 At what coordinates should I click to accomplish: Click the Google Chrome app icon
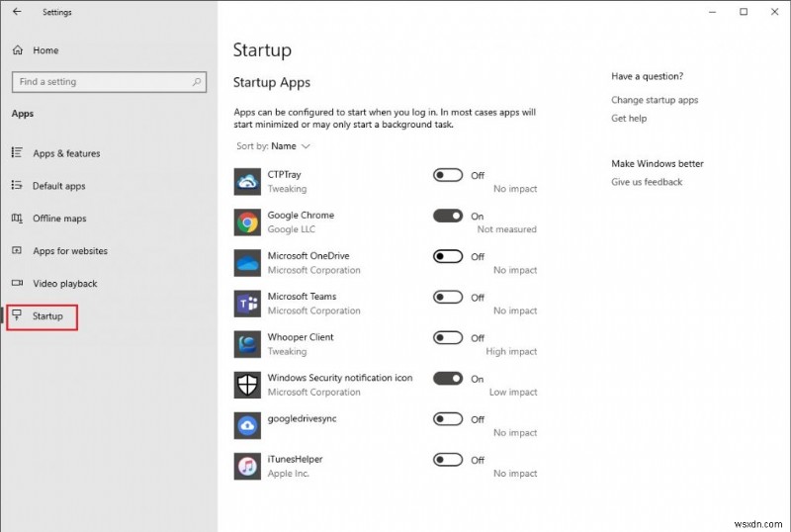coord(247,222)
